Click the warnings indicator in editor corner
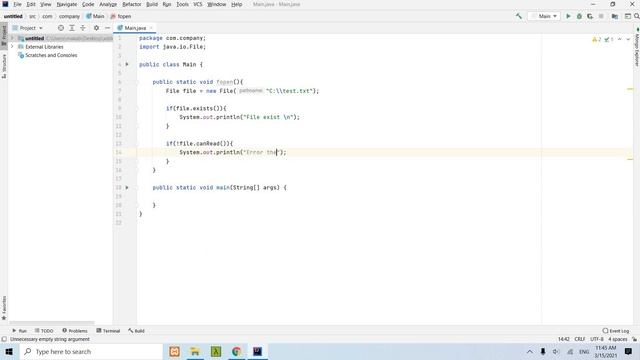The width and height of the screenshot is (640, 360). pos(602,40)
